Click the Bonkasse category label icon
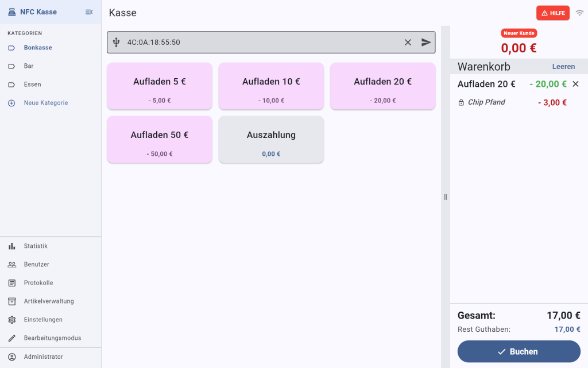Screen dimensions: 588x368 pyautogui.click(x=11, y=48)
